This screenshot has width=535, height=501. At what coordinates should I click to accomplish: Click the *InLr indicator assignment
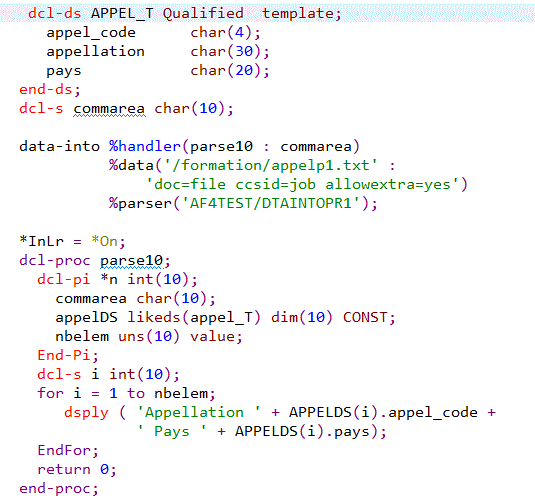click(x=72, y=242)
